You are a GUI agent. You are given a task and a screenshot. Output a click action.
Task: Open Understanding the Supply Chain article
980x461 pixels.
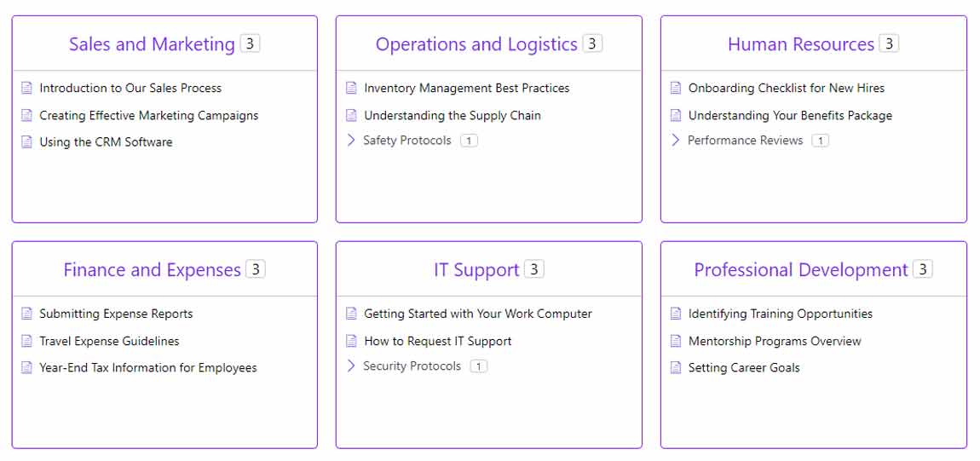452,115
